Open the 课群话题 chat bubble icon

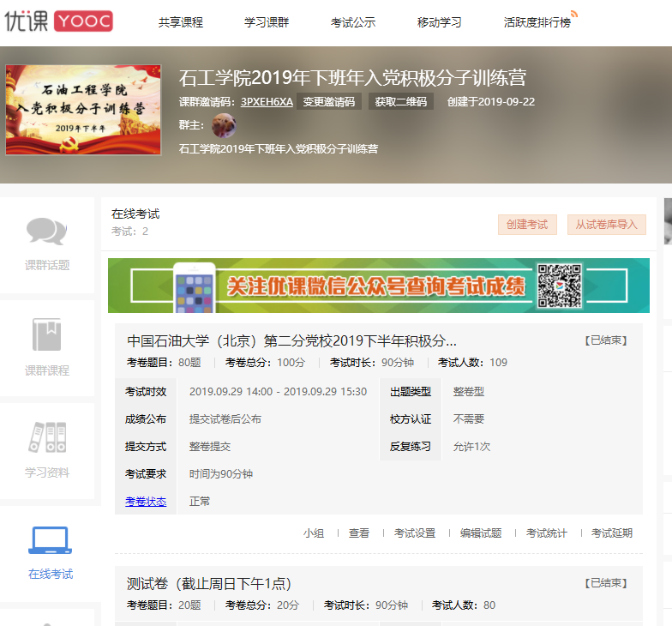pyautogui.click(x=46, y=232)
